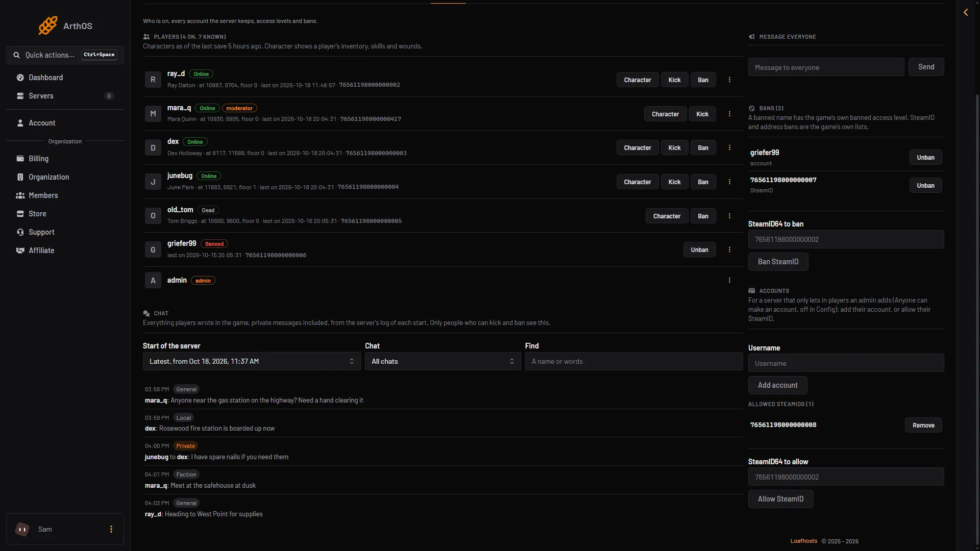Viewport: 980px width, 551px height.
Task: Click the ArthOS wheat logo icon
Action: [x=48, y=26]
